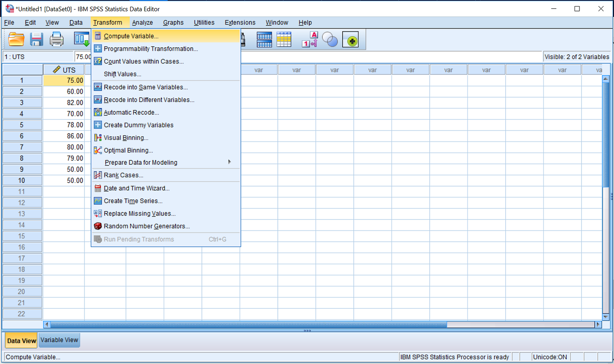Click the horizontal scrollbar left arrow
This screenshot has height=364, width=614.
(47, 325)
